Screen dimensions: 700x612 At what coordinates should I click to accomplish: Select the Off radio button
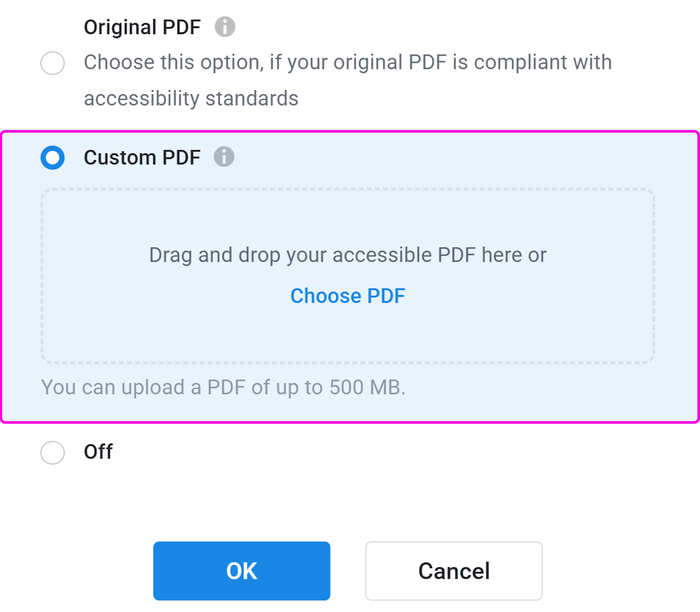point(52,452)
